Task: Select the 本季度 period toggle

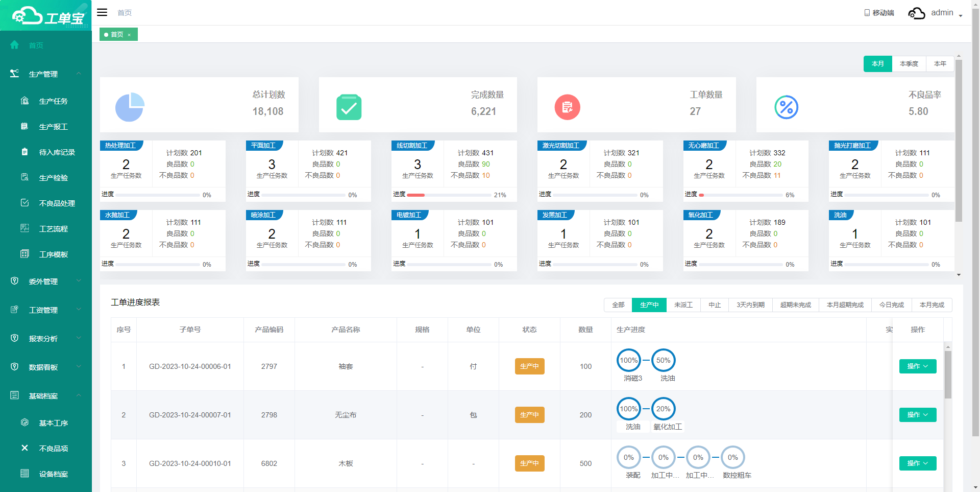Action: (x=909, y=64)
